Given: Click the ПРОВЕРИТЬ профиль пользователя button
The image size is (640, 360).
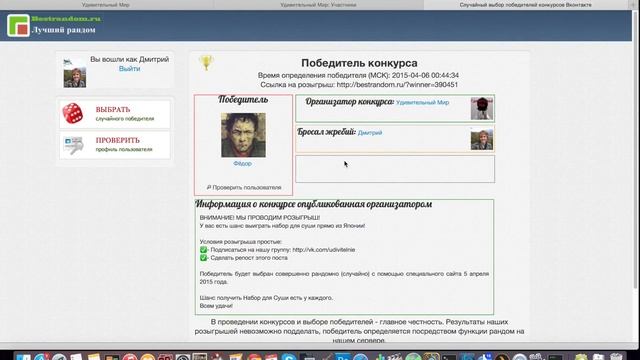Looking at the screenshot, I should coord(115,144).
